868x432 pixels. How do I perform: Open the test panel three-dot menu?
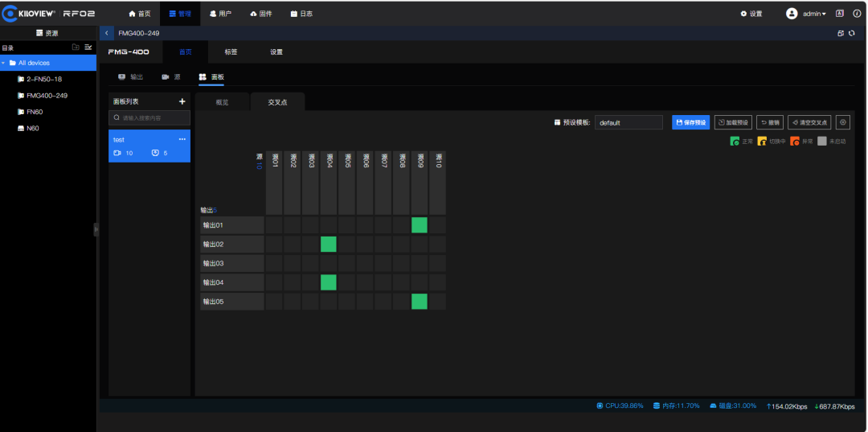coord(182,140)
